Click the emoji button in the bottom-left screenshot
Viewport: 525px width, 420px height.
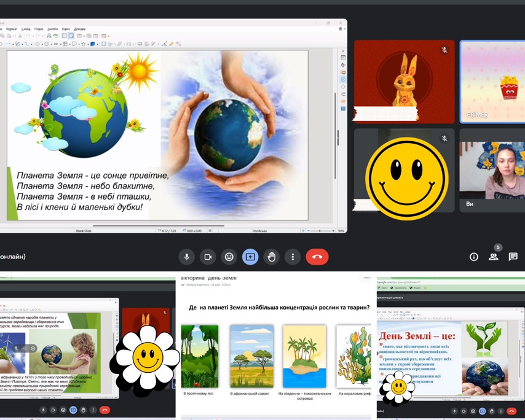[63, 410]
